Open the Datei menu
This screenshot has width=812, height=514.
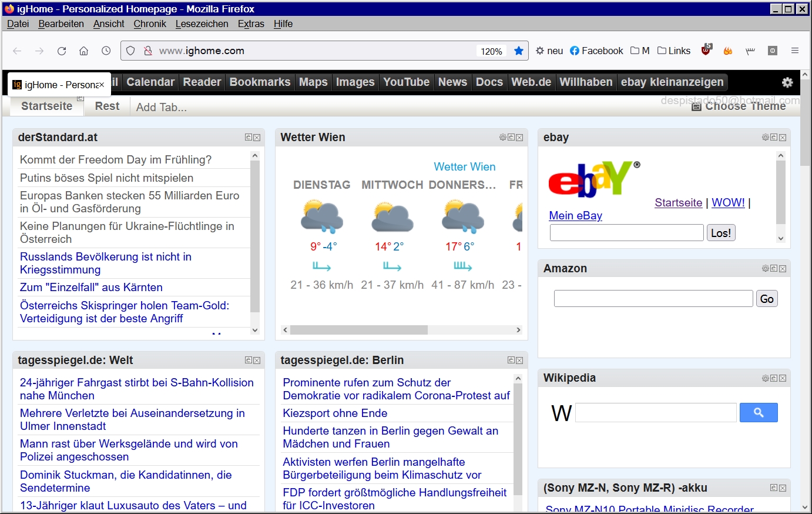point(18,24)
